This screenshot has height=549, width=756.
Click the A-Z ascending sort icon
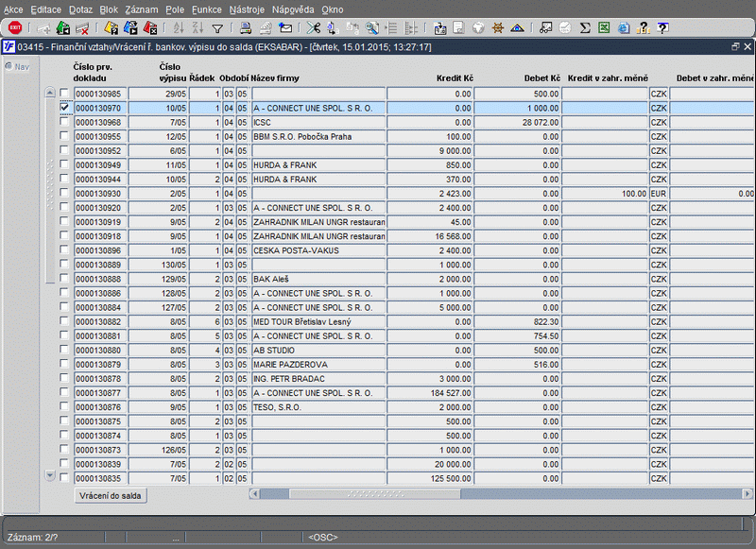(x=179, y=28)
